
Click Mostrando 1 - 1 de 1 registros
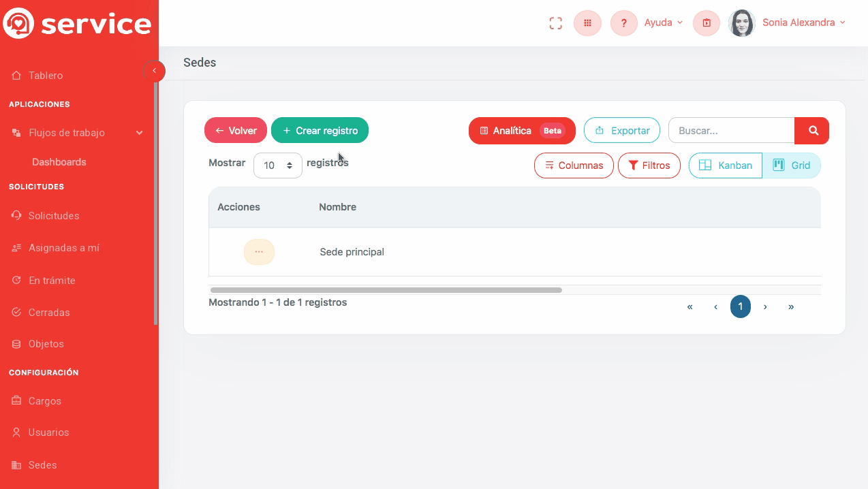coord(278,302)
